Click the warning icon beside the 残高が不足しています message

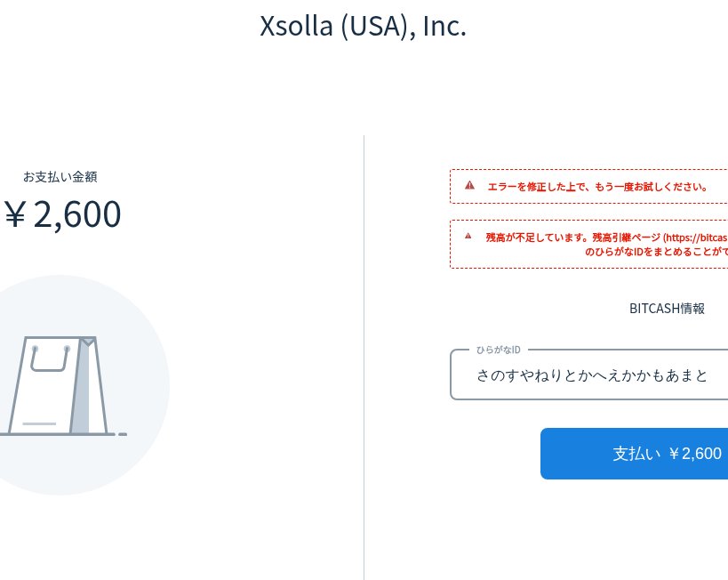468,236
